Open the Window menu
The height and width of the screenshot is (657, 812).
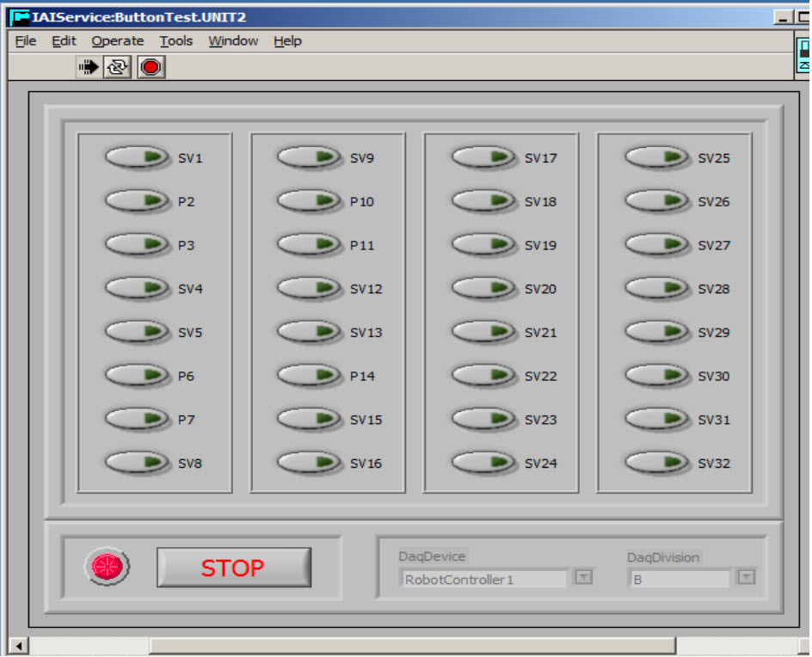coord(232,40)
